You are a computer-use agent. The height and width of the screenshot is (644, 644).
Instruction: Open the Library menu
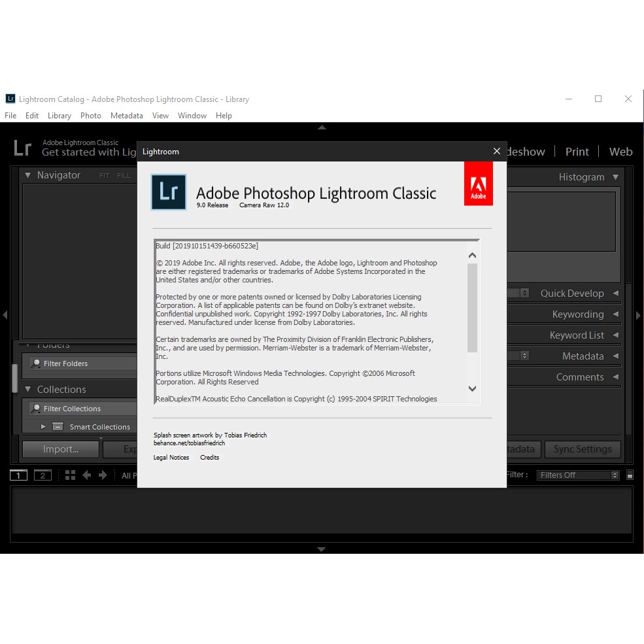(x=59, y=116)
